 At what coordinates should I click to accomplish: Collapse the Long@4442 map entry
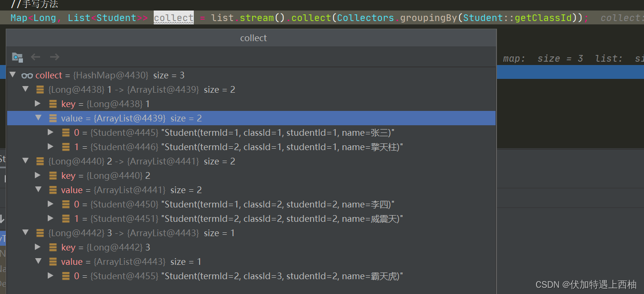tap(25, 233)
